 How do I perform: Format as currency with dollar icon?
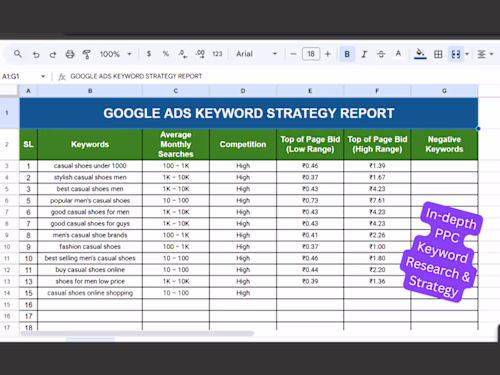tap(149, 54)
